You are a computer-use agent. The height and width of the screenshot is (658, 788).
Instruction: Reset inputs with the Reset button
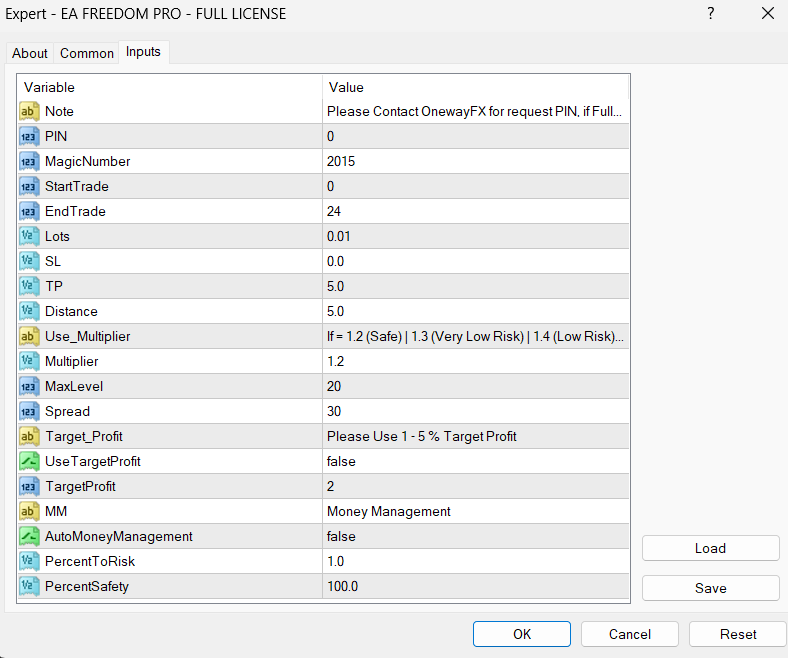tap(738, 634)
